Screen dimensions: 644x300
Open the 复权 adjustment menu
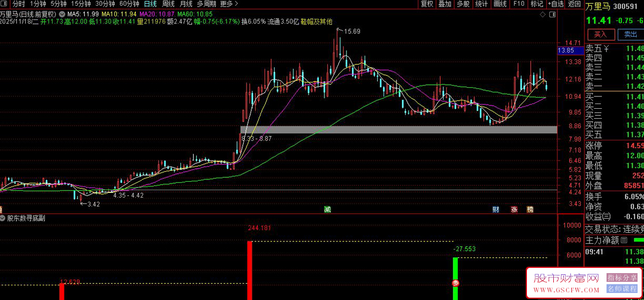click(427, 4)
